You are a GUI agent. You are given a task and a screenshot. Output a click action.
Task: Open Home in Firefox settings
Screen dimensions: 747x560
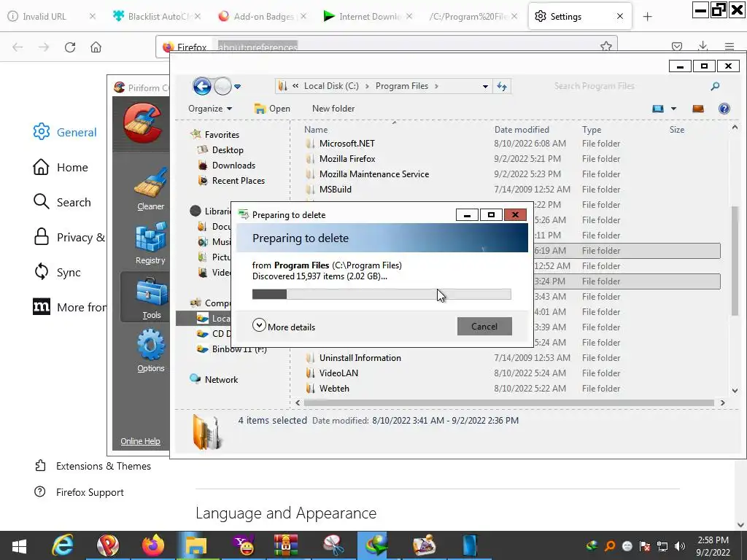click(x=61, y=167)
